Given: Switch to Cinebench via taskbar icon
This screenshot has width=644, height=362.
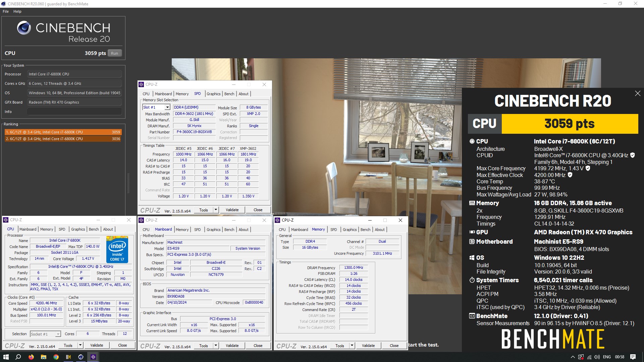Looking at the screenshot, I should point(81,357).
